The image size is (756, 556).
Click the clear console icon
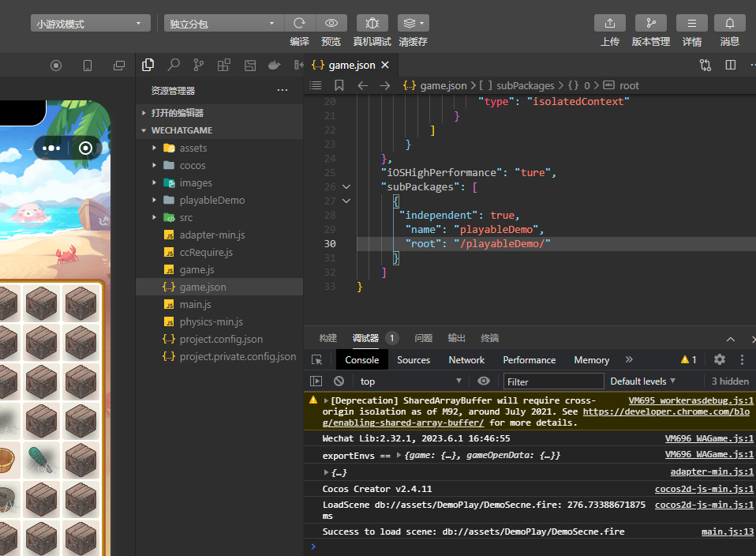(339, 381)
